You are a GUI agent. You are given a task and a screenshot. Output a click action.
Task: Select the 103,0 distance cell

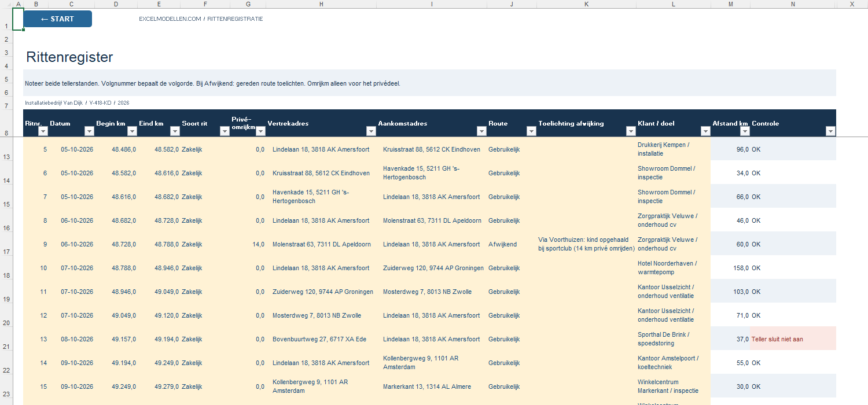[x=731, y=292]
